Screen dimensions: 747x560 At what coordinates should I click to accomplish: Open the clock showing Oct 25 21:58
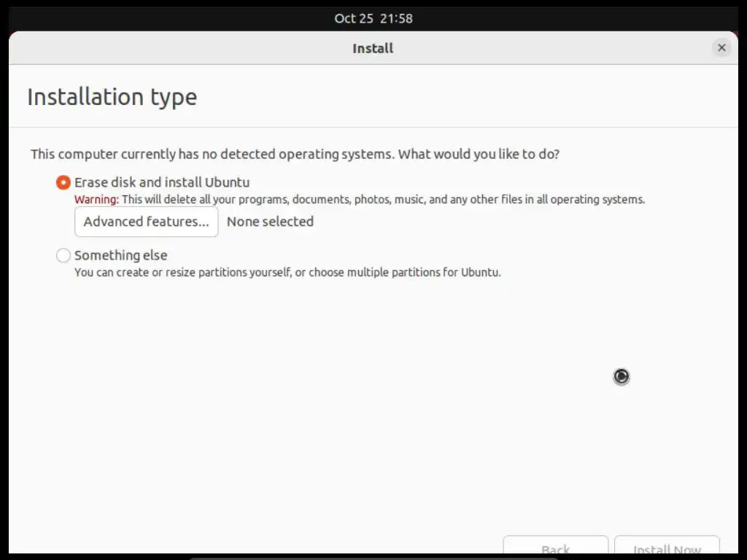(x=373, y=18)
